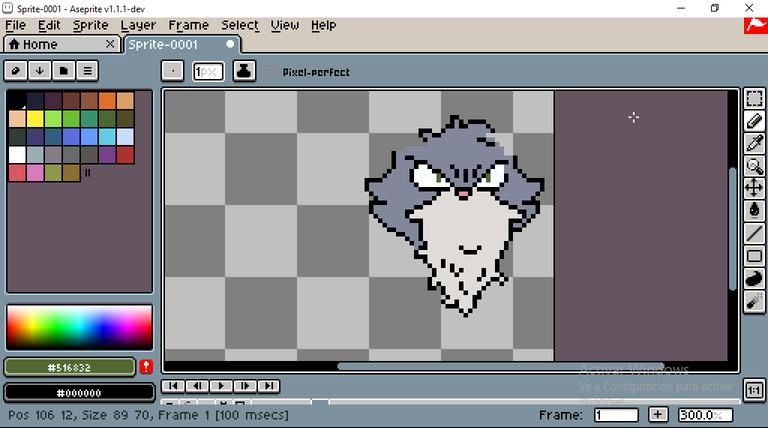
Task: Select the Blur tool
Action: pos(754,301)
